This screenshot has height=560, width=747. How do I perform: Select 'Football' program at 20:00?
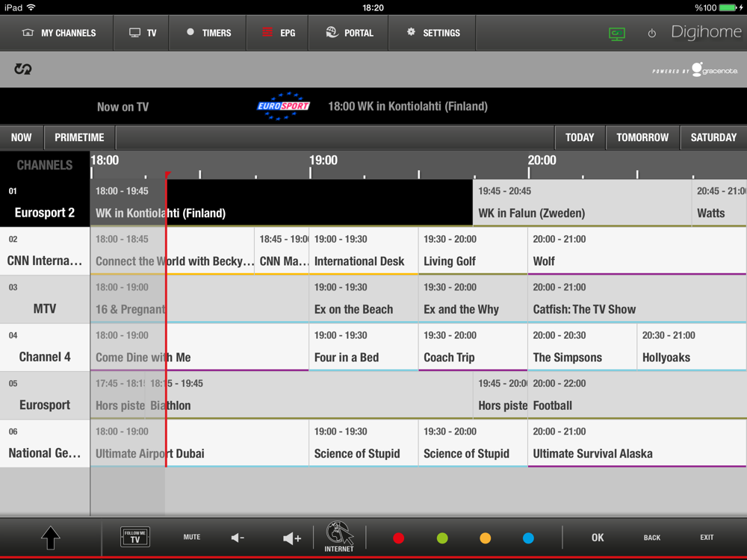click(x=637, y=395)
